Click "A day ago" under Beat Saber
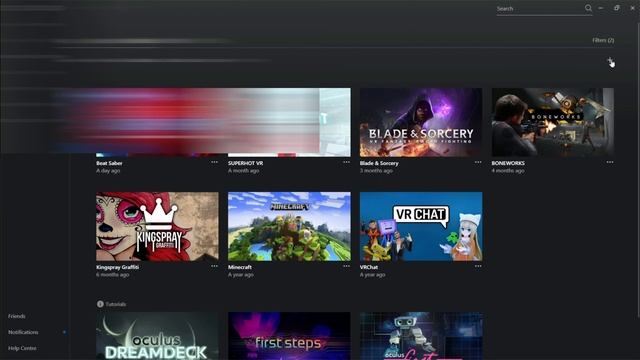 click(108, 171)
